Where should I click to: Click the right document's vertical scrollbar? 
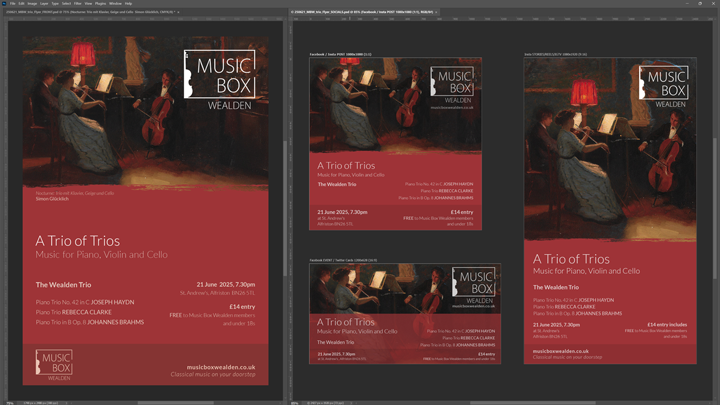pos(714,208)
